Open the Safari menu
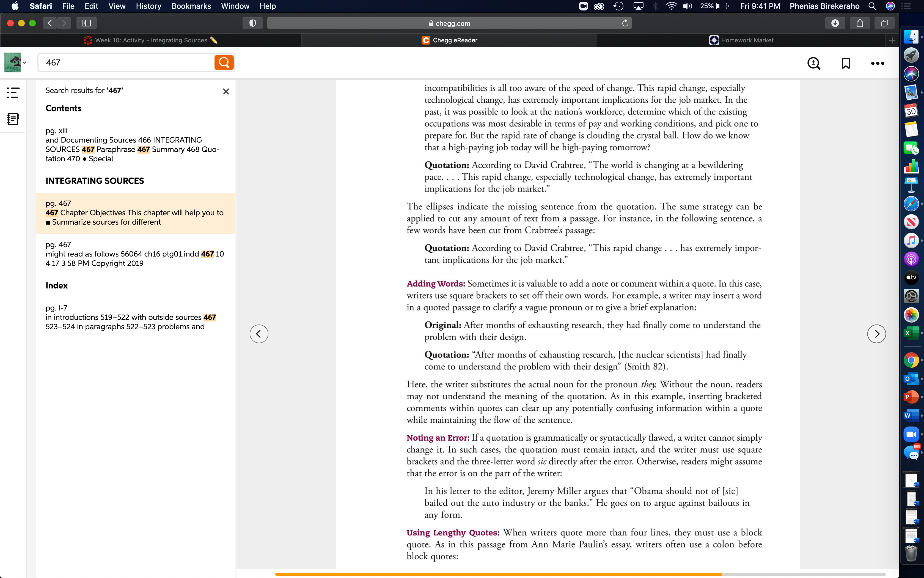 [x=41, y=6]
